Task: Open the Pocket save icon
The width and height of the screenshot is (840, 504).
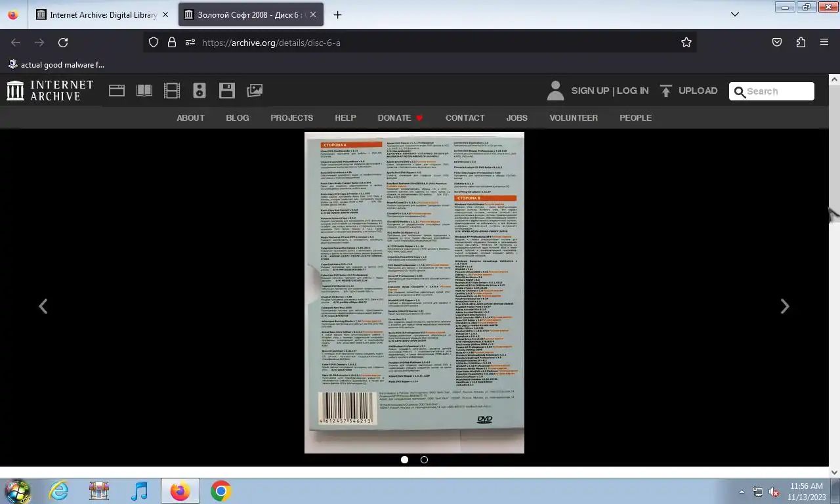Action: click(777, 42)
